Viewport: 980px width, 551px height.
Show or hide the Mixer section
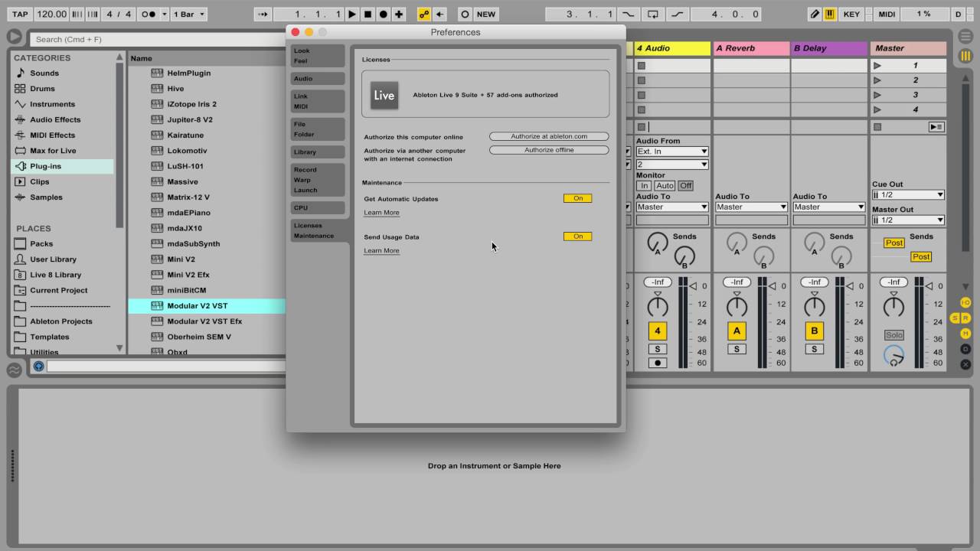pos(965,334)
